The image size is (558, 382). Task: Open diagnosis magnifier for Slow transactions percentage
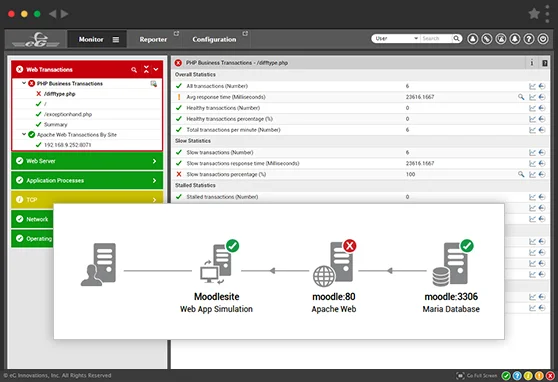pyautogui.click(x=521, y=174)
